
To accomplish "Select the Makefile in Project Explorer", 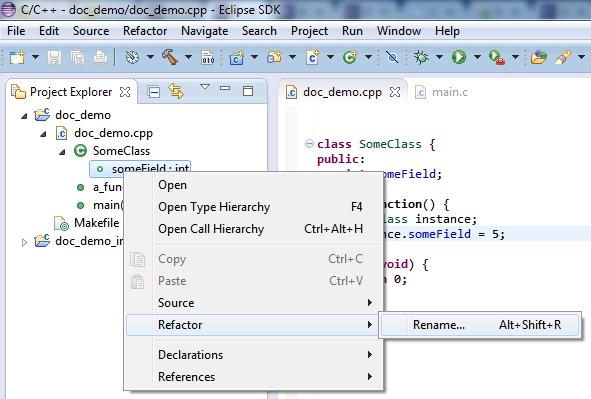I will click(96, 223).
